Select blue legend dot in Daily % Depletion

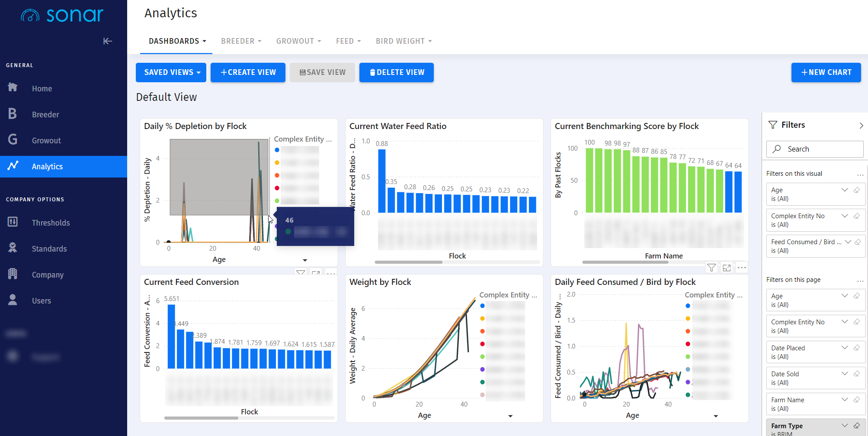click(x=277, y=150)
